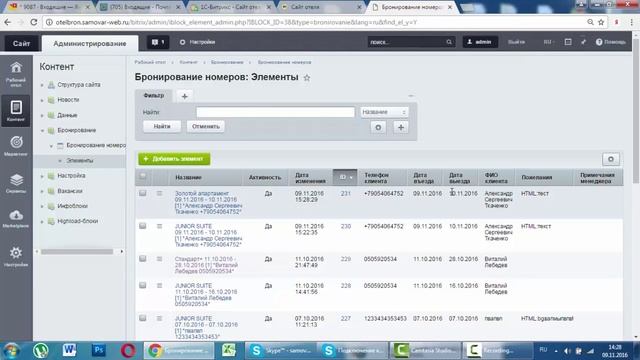Viewport: 640px width, 360px height.
Task: Select the Фильтр tab
Action: click(x=154, y=96)
